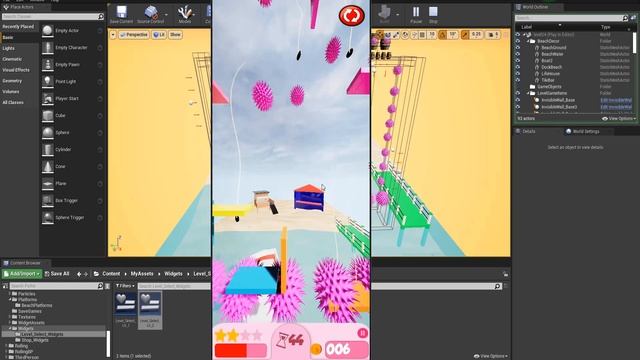Viewport: 640px width, 360px height.
Task: Select the Empty Actor icon
Action: click(48, 31)
